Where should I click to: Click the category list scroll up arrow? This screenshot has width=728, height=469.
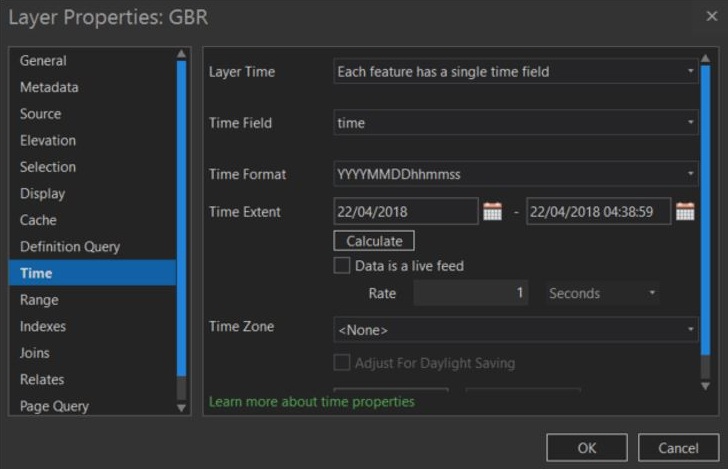tap(182, 54)
